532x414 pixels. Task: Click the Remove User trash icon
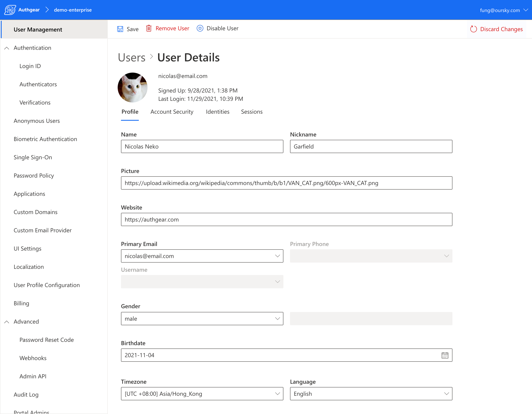149,28
